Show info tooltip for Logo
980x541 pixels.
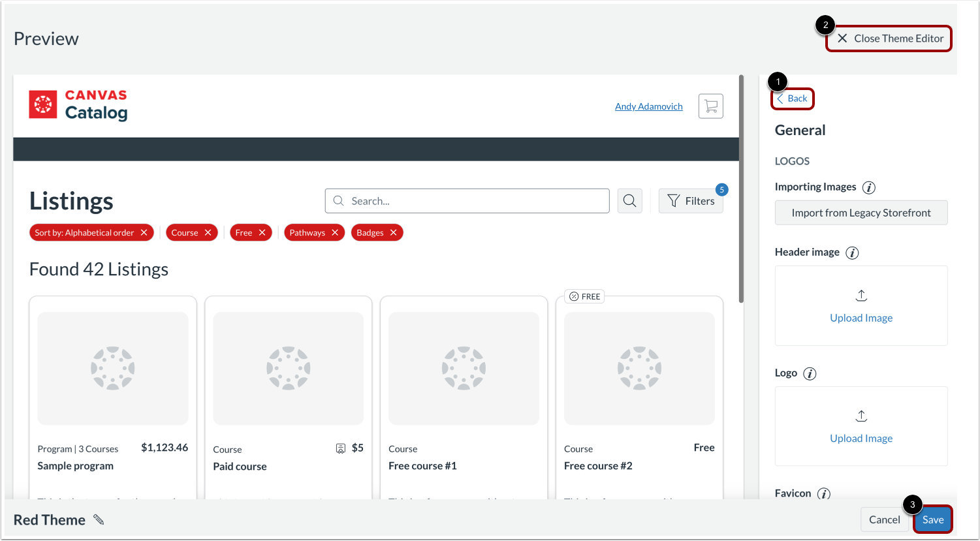810,373
